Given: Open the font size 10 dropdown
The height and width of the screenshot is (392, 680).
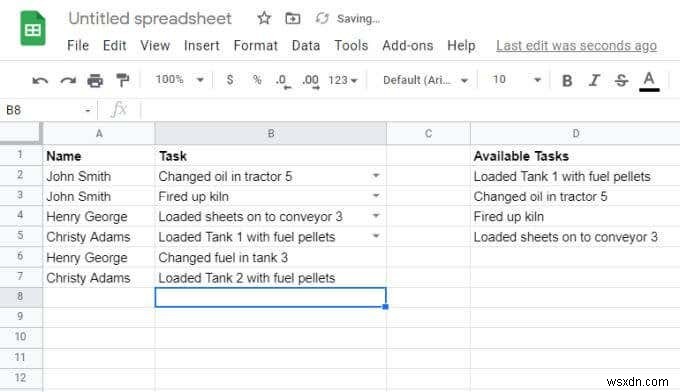Looking at the screenshot, I should tap(516, 80).
